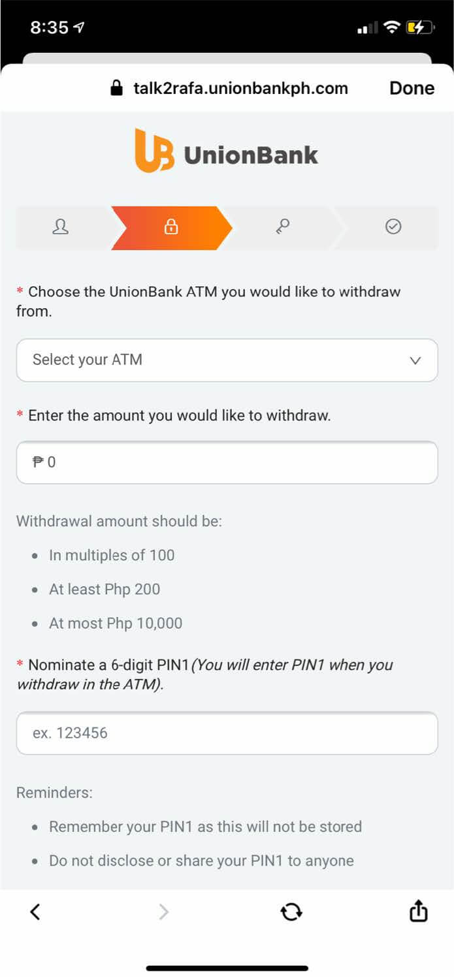Tap the Wi-Fi status icon

(x=391, y=27)
